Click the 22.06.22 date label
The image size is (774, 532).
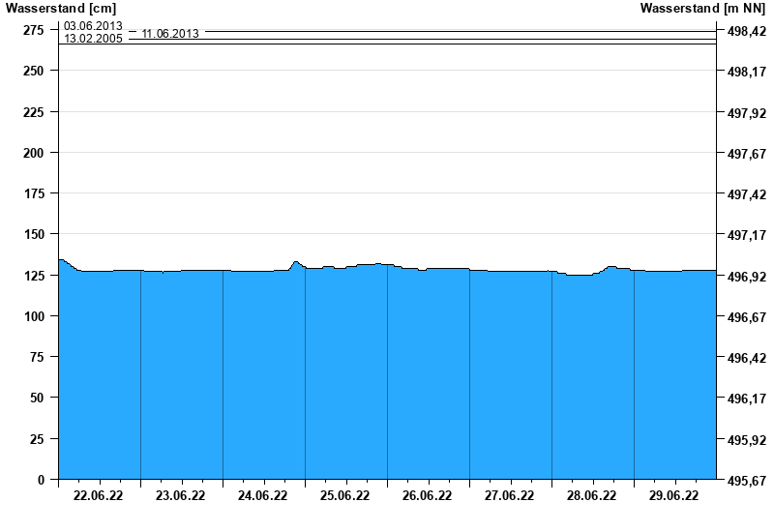(x=99, y=495)
